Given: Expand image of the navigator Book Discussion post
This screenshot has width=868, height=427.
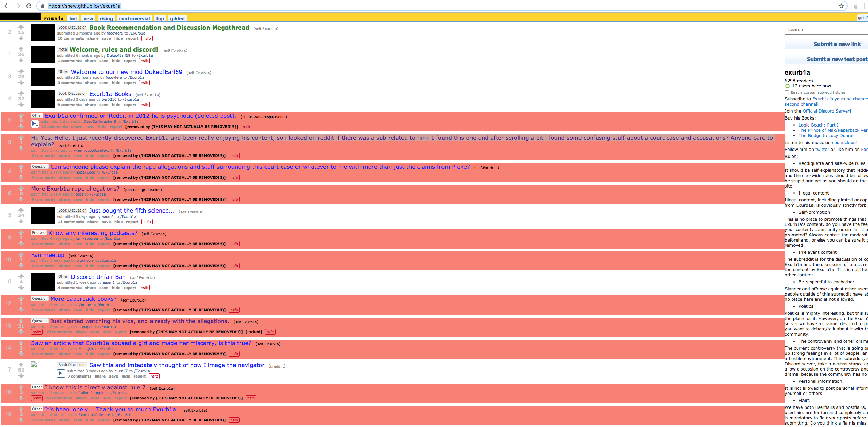Looking at the screenshot, I should click(61, 373).
